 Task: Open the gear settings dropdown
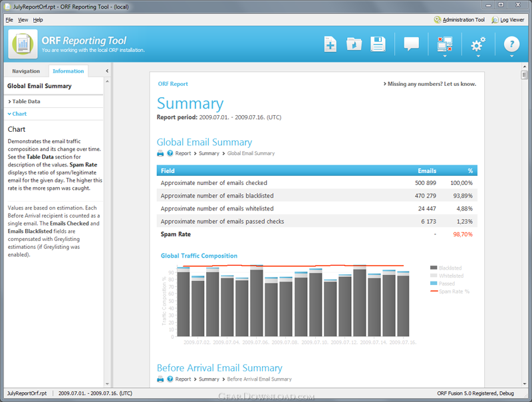click(478, 45)
